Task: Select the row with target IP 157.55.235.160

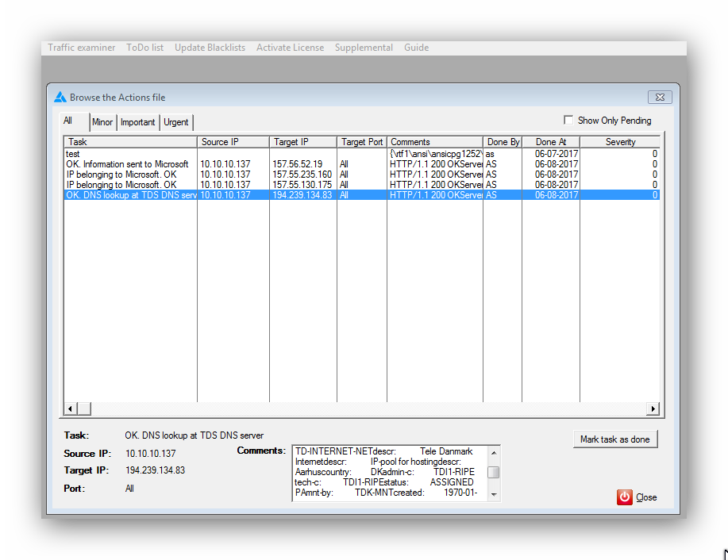Action: (362, 175)
